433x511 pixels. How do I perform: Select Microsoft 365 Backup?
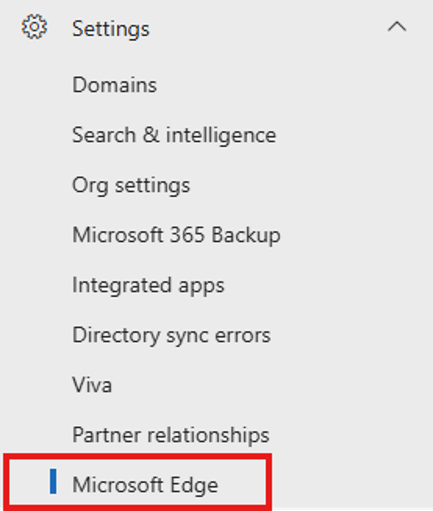176,235
